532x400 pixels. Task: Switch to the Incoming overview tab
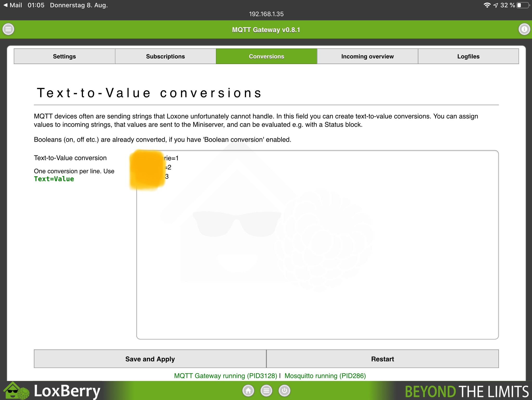(x=367, y=56)
